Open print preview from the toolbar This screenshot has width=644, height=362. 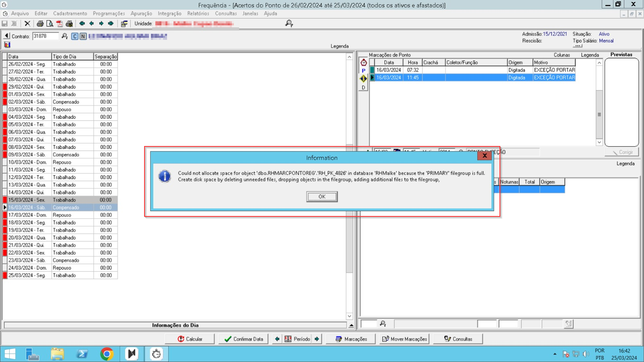50,24
